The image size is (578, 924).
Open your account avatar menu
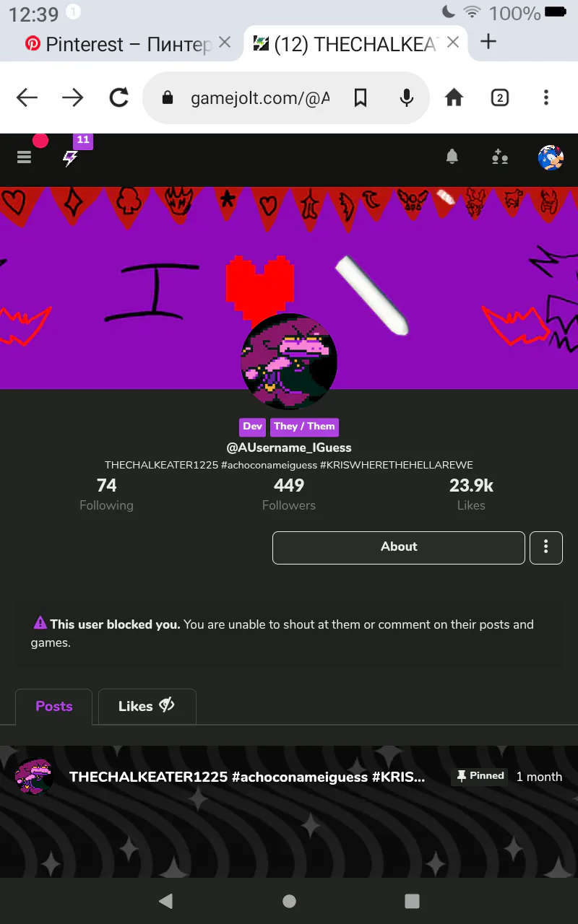tap(551, 157)
